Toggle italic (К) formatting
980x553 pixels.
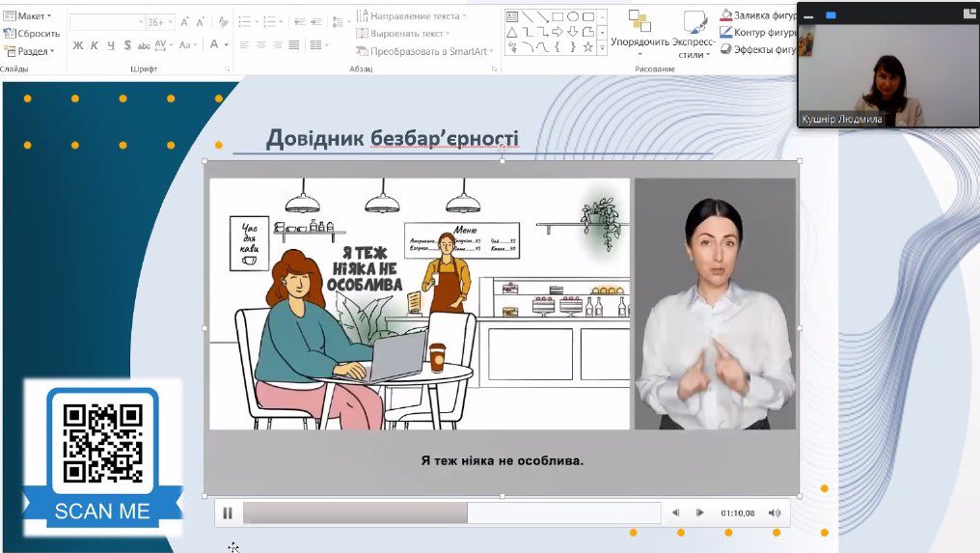[x=95, y=45]
